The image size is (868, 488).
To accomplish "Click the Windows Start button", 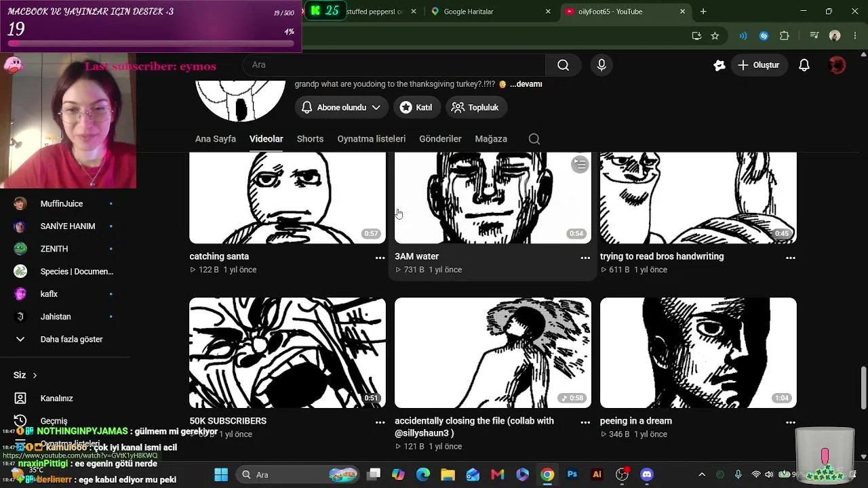I will [221, 474].
